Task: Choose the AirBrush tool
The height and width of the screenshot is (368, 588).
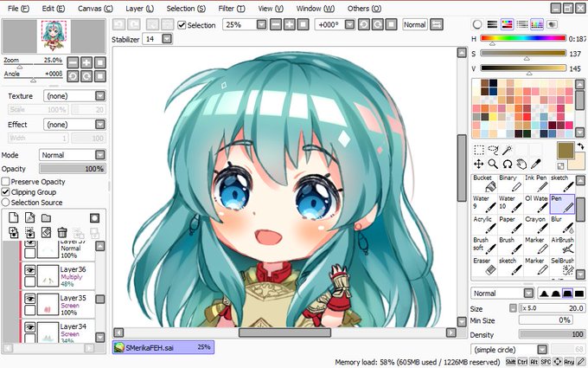Action: (562, 245)
